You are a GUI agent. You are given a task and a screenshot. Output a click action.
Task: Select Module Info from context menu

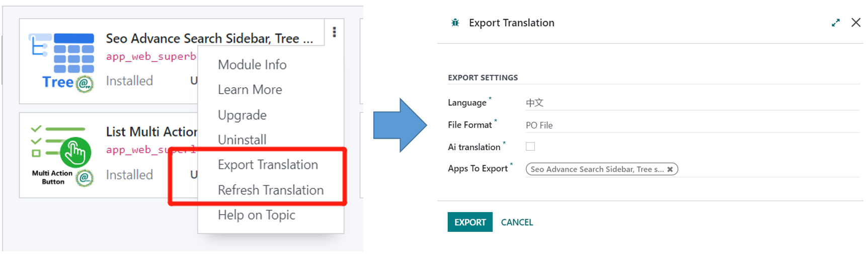(x=252, y=64)
